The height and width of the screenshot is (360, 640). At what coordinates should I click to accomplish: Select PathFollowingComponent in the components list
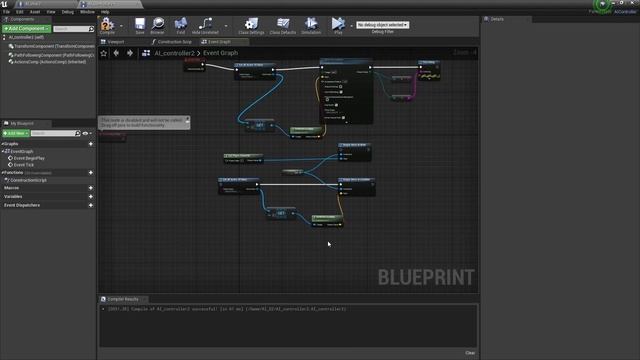click(x=52, y=55)
